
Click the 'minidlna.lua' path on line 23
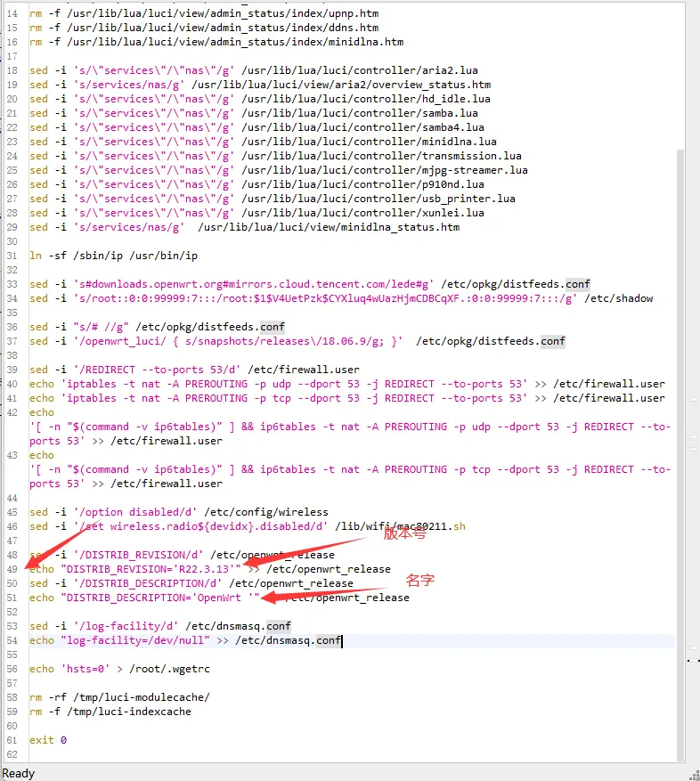pos(370,142)
